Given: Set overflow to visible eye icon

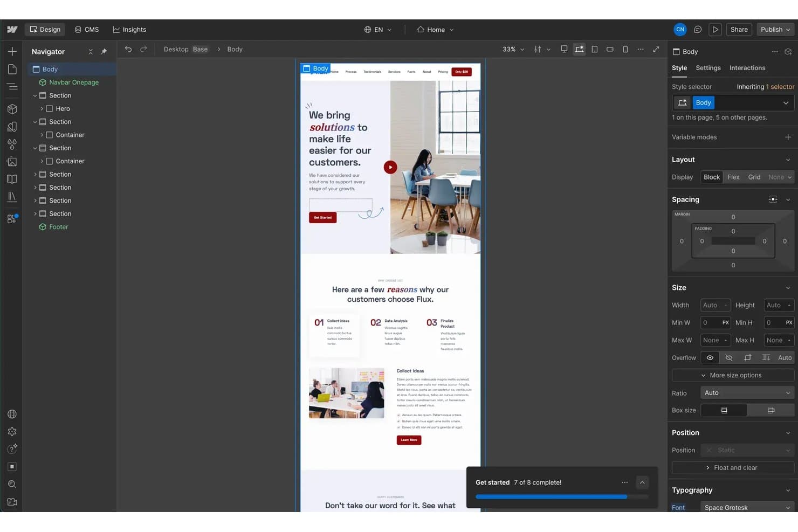Looking at the screenshot, I should [710, 358].
